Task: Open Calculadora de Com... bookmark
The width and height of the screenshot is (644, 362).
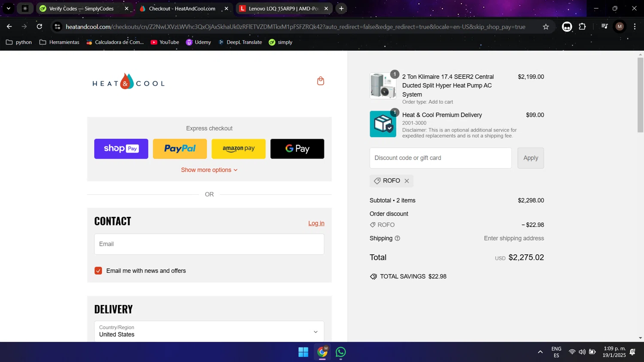Action: [115, 42]
